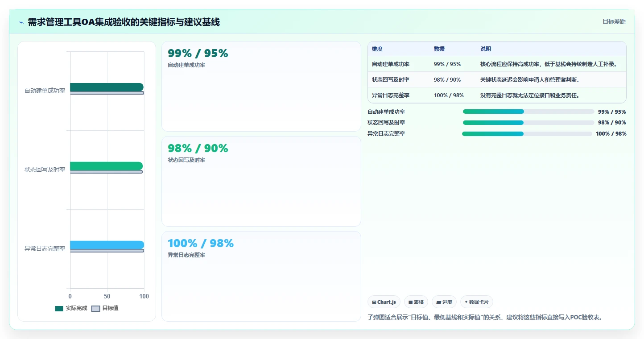Click the 状态回写及时率 table row cell
The height and width of the screenshot is (339, 644).
[x=391, y=80]
